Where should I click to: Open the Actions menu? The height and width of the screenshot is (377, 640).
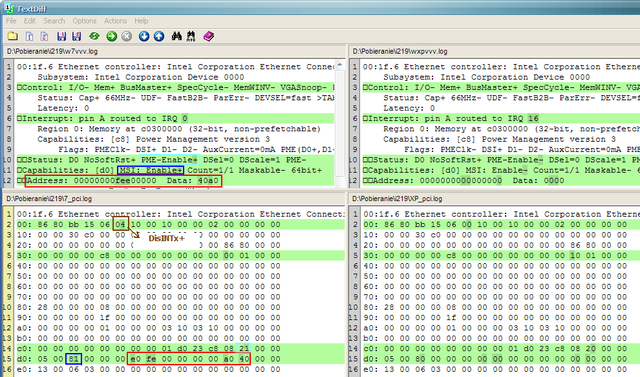pyautogui.click(x=116, y=21)
